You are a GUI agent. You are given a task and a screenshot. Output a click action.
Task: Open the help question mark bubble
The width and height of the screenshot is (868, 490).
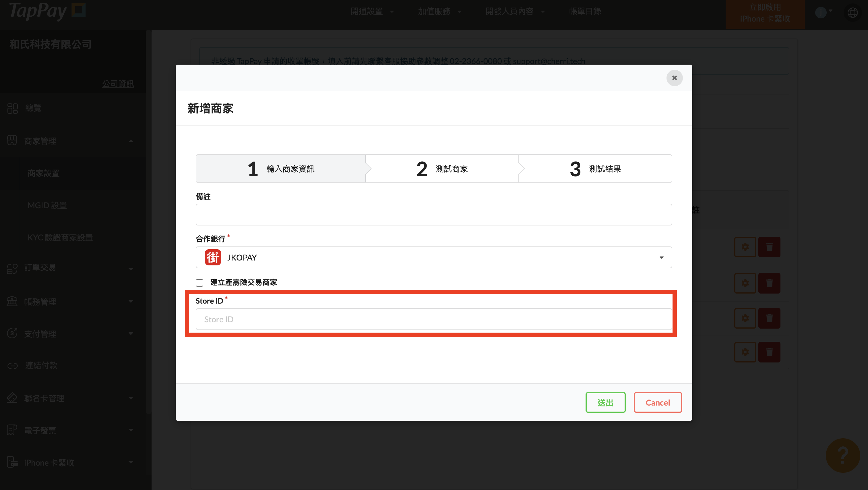[842, 455]
